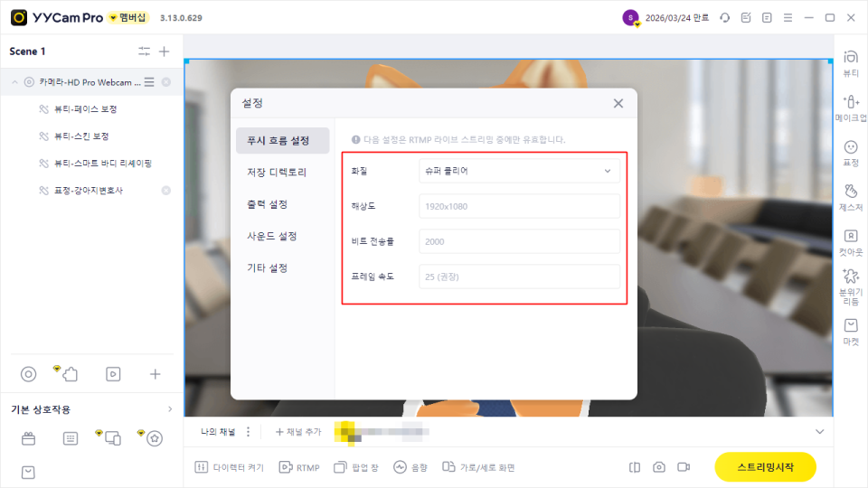Screen dimensions: 868x488
Task: Click the list document icon in title bar
Action: click(767, 18)
